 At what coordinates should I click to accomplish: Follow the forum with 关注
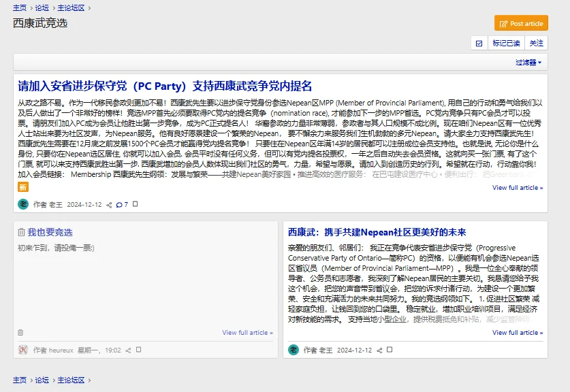pyautogui.click(x=536, y=44)
